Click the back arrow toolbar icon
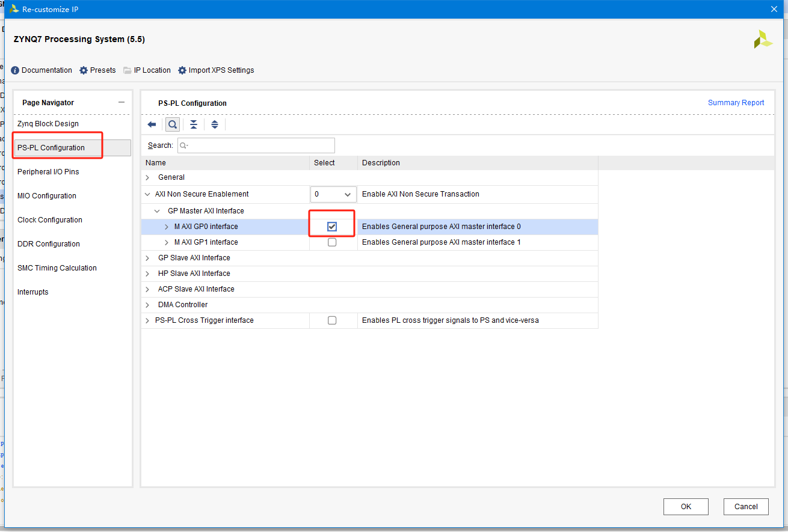This screenshot has height=532, width=788. tap(152, 124)
